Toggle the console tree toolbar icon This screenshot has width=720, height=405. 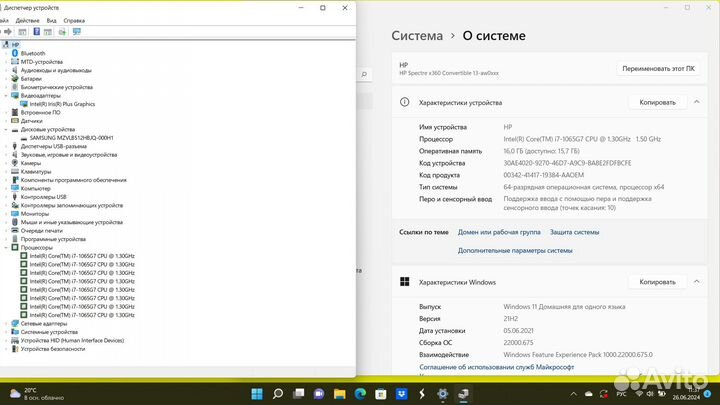tap(22, 32)
